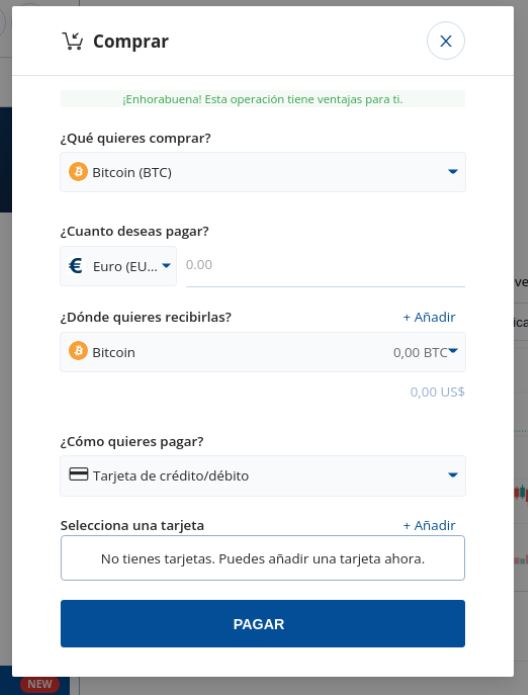Click the credit card icon in the payment method
The image size is (528, 695).
(78, 474)
